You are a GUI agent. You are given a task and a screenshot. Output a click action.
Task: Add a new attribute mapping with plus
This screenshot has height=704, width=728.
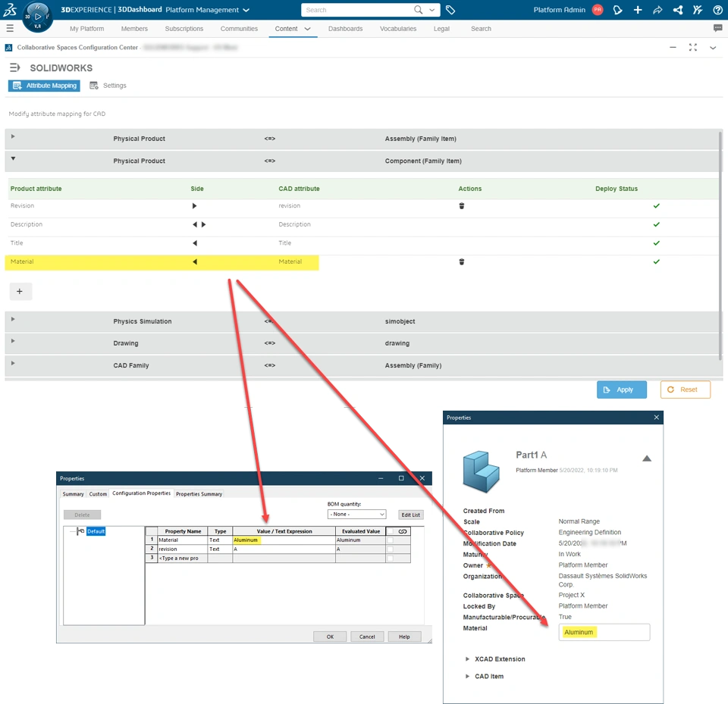coord(20,292)
